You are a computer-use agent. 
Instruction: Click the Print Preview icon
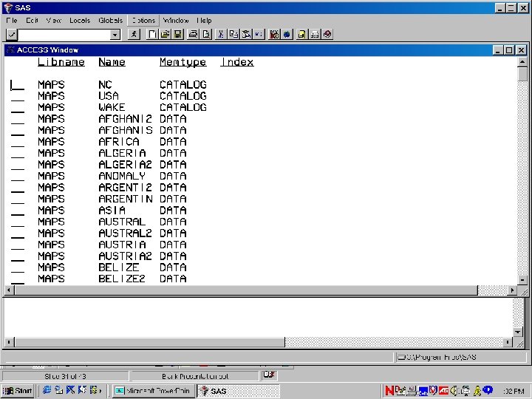206,34
